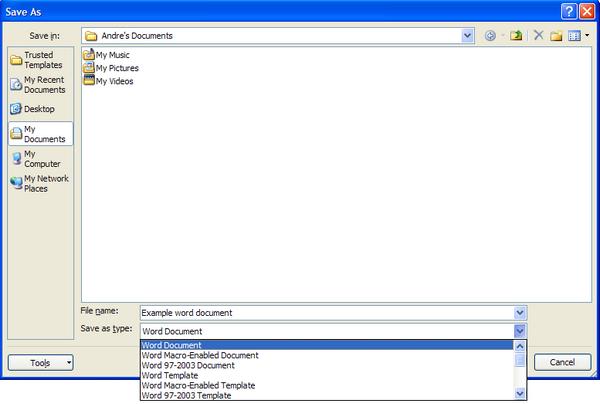Select the My Pictures folder
Image resolution: width=600 pixels, height=404 pixels.
pos(111,68)
